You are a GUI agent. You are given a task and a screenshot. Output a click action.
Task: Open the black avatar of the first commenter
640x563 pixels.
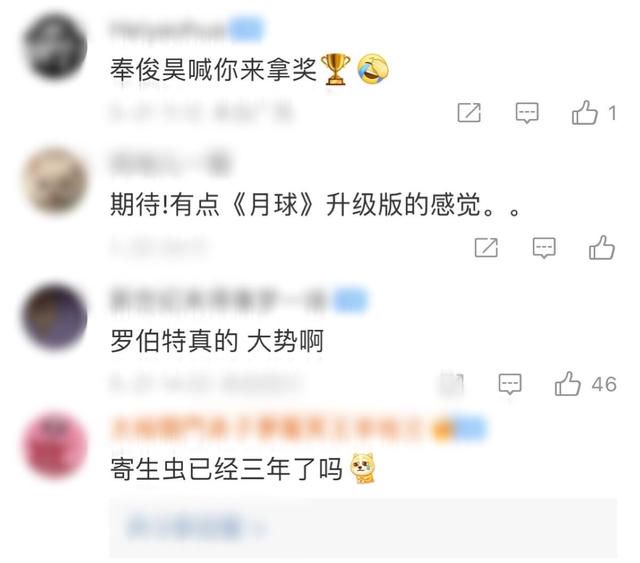pyautogui.click(x=55, y=46)
